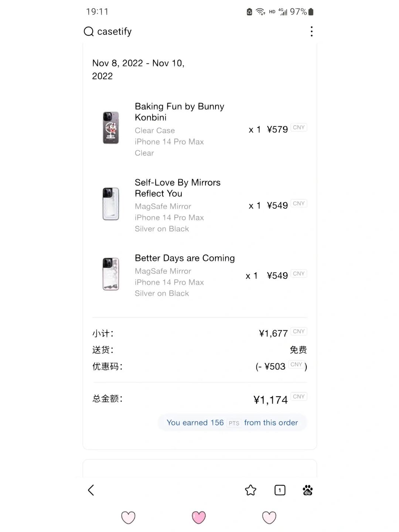Screen dimensions: 399x532
Task: Toggle the center pink heart reaction
Action: pyautogui.click(x=199, y=518)
